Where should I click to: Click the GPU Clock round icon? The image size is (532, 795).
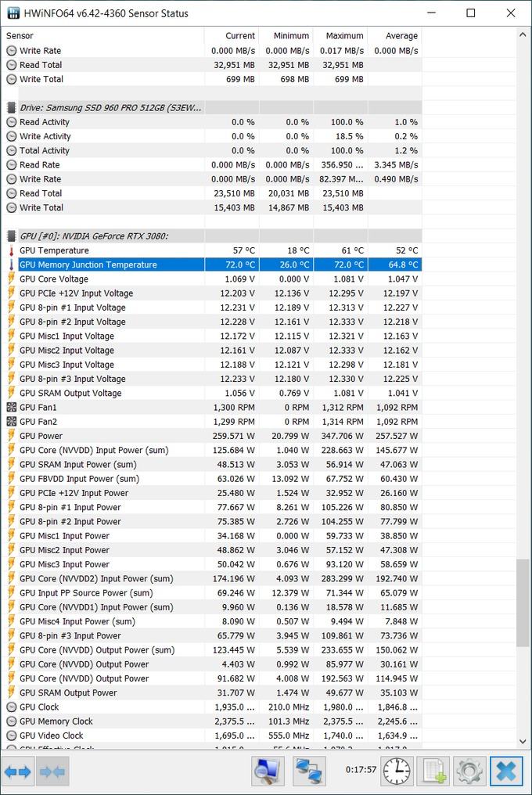11,707
